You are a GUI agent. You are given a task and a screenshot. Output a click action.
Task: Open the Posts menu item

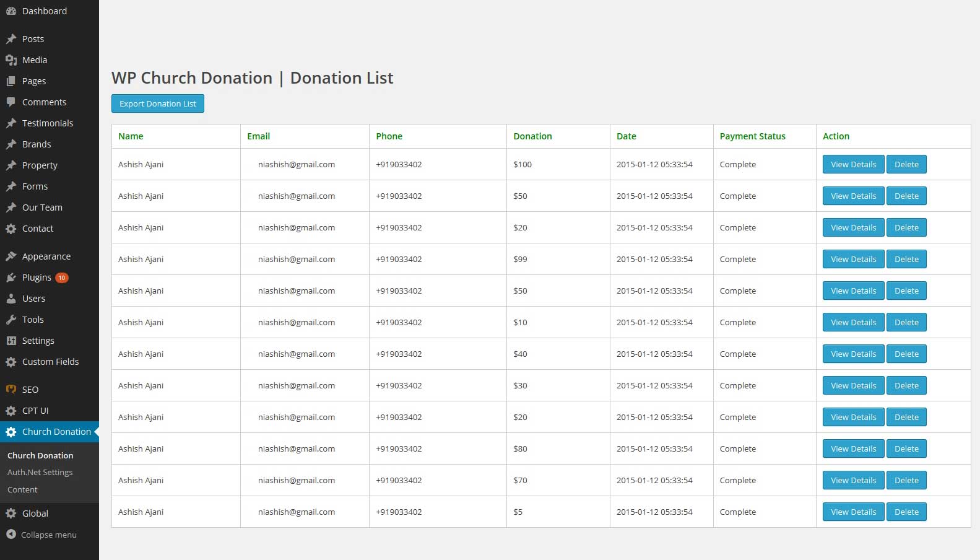click(50, 39)
